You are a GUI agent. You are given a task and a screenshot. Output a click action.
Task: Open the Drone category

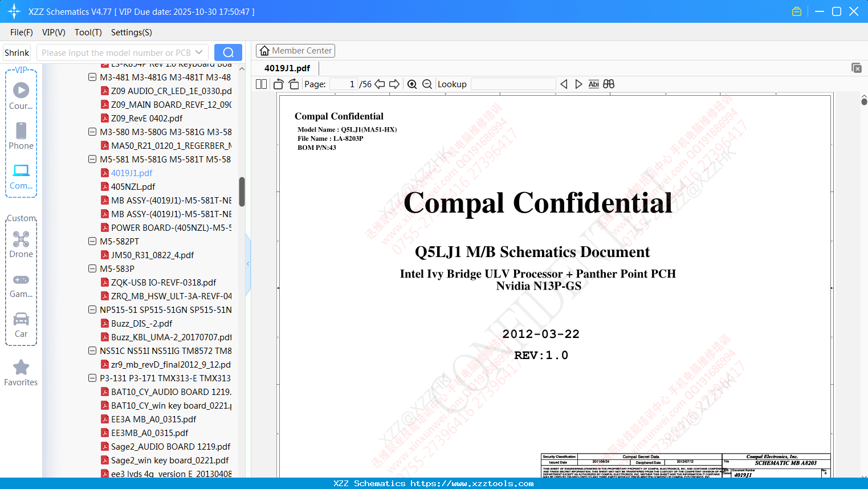pyautogui.click(x=21, y=244)
